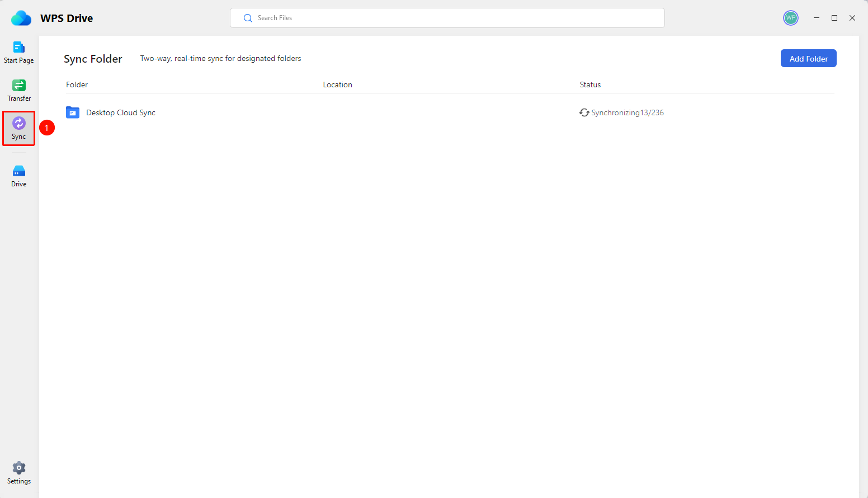Click the WPS Drive cloud logo
Viewport: 868px width, 498px height.
click(x=21, y=18)
